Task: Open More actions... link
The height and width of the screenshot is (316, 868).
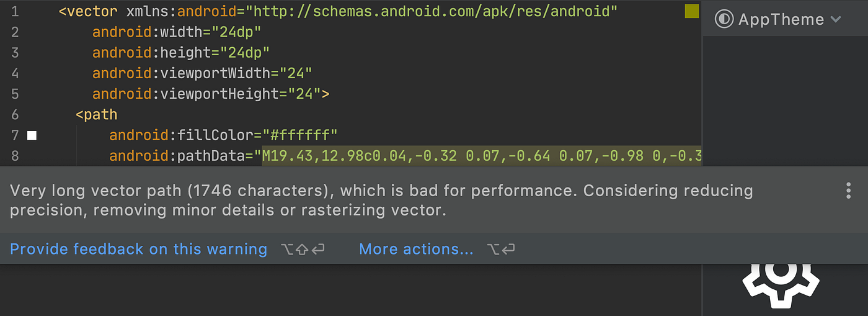Action: pyautogui.click(x=416, y=249)
